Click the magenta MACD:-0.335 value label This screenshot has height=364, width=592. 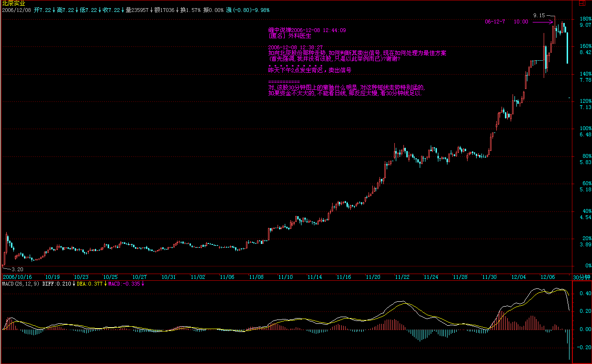[x=124, y=284]
